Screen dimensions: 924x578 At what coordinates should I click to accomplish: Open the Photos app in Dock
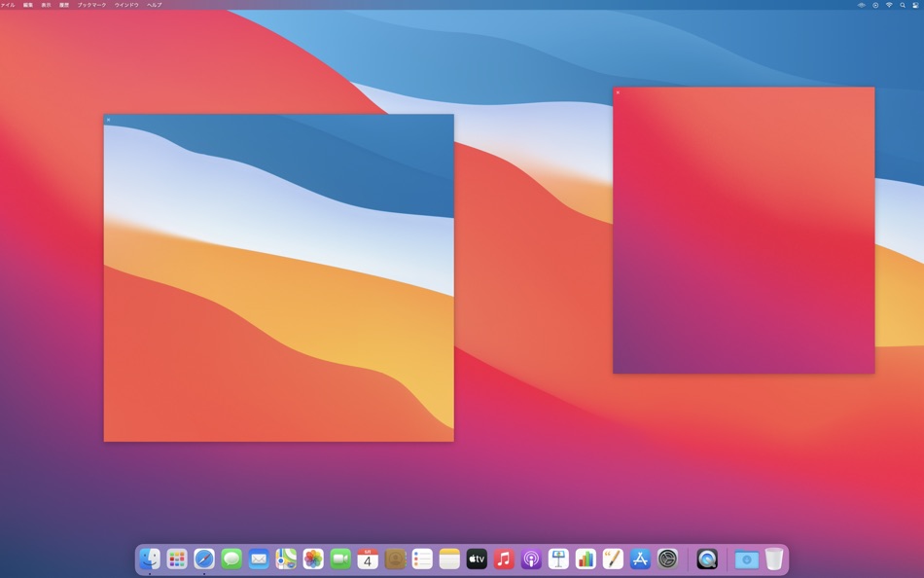pos(313,559)
